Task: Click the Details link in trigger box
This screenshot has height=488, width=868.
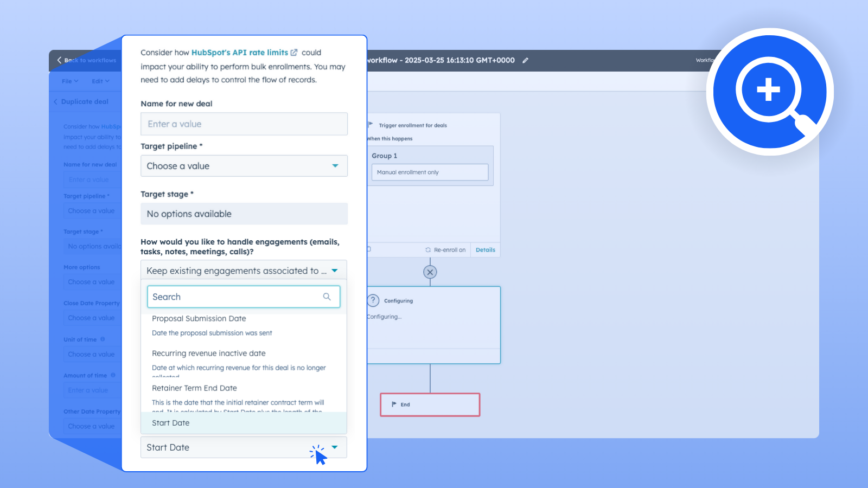Action: (x=485, y=250)
